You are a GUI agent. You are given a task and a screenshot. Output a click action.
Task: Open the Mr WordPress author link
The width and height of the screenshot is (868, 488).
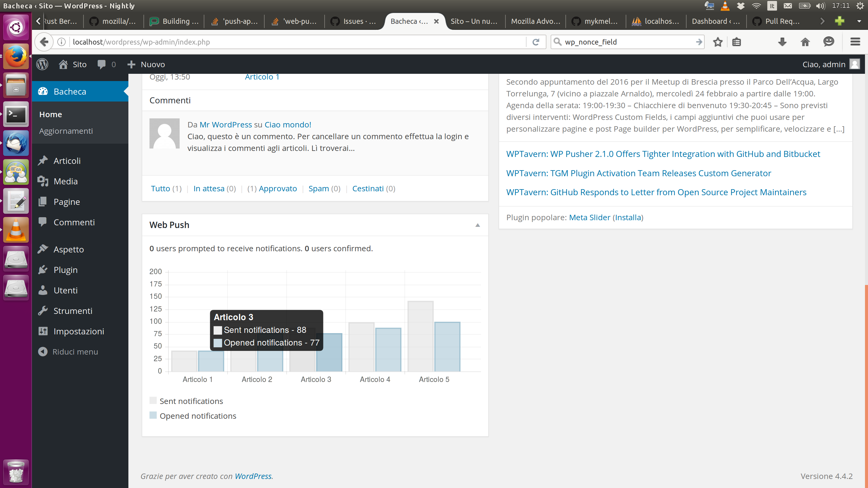click(x=226, y=125)
